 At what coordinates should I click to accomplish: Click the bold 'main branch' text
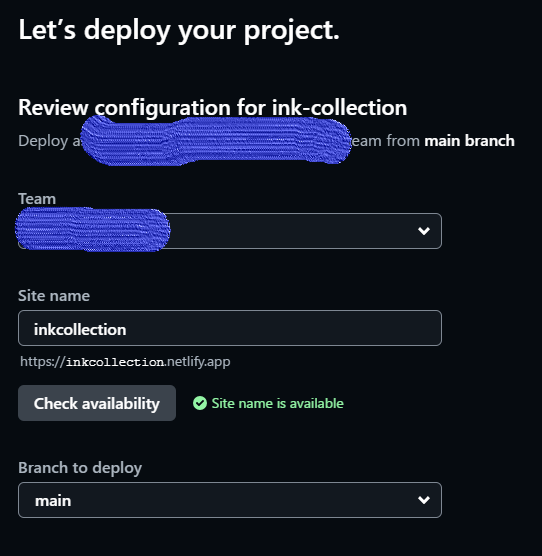(x=470, y=141)
